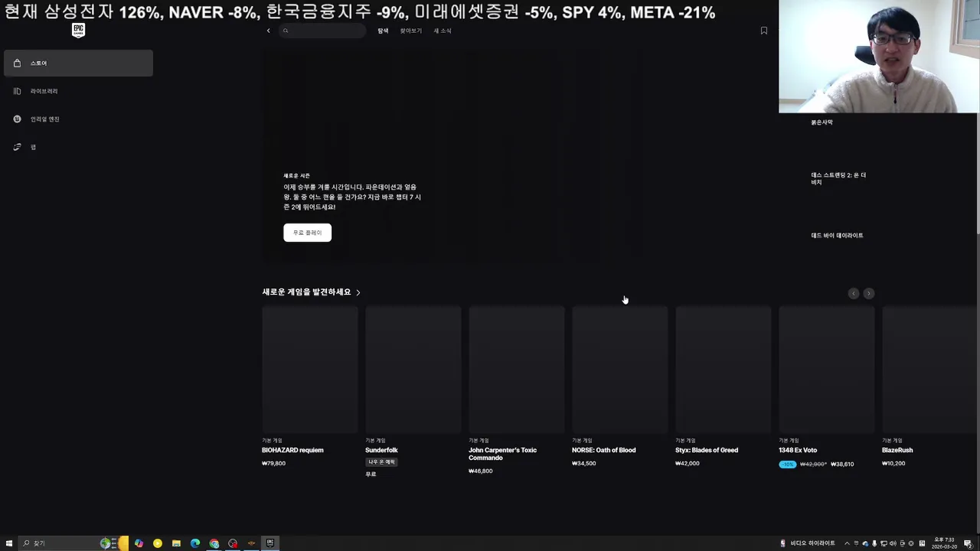Click the new season promo description text
The image size is (980, 551).
(352, 197)
